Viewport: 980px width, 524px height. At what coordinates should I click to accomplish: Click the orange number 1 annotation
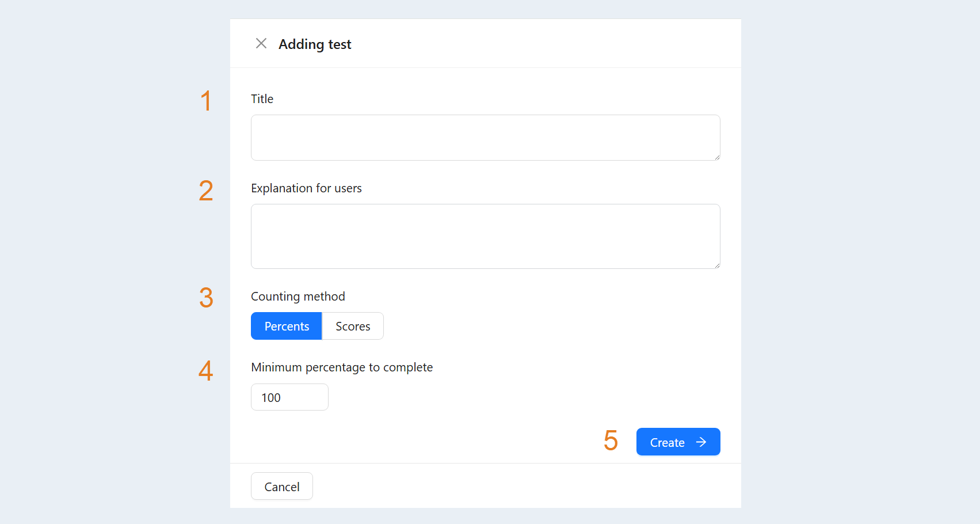click(206, 101)
